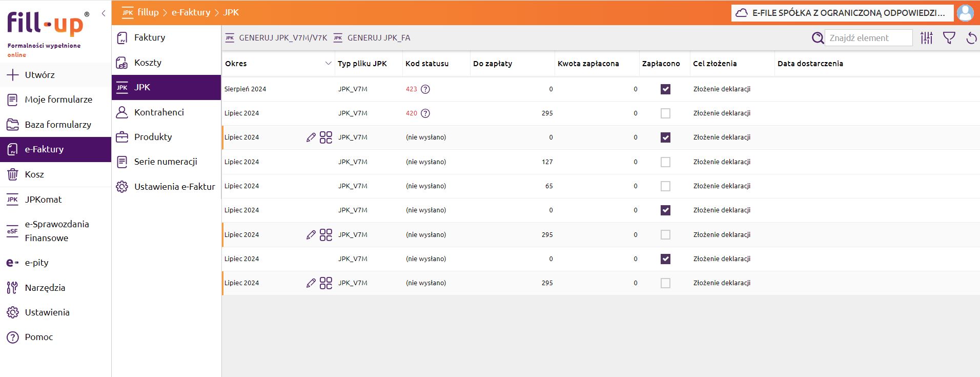
Task: Click the magnifier search icon
Action: pyautogui.click(x=818, y=38)
